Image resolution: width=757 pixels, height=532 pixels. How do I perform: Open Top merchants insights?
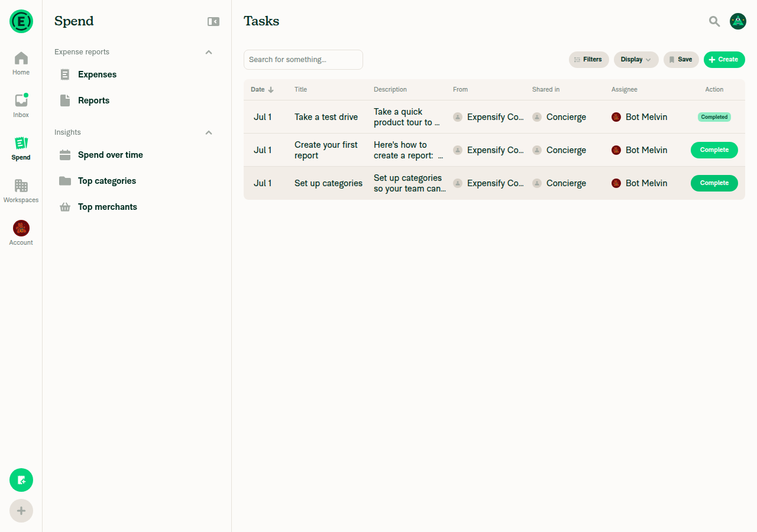[137, 207]
